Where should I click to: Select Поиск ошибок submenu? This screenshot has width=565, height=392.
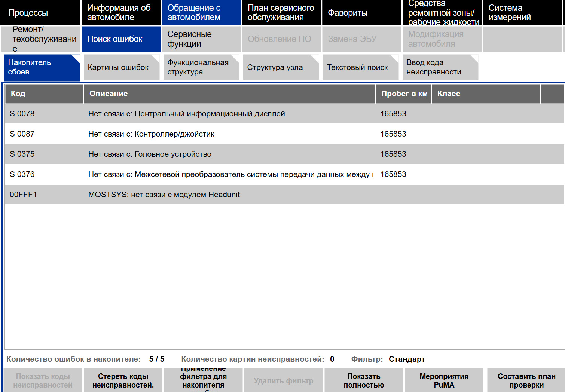[121, 39]
